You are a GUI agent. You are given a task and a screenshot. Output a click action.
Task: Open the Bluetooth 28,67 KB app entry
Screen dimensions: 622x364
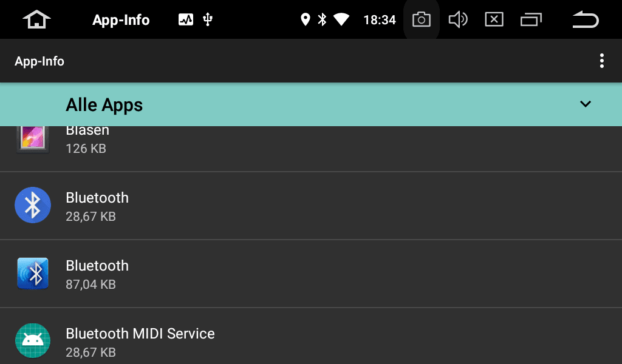(x=311, y=206)
